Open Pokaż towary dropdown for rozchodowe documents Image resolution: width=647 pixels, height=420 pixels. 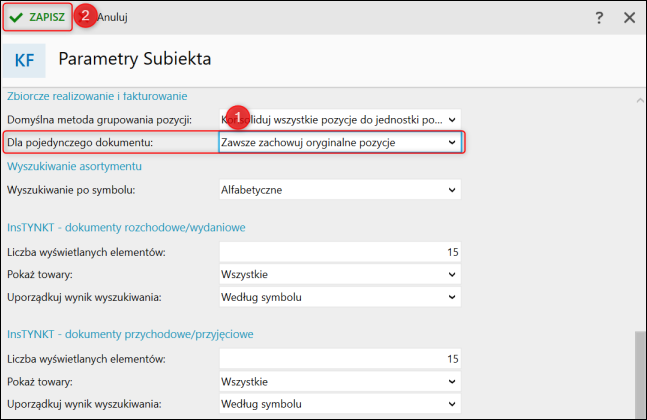tap(339, 274)
